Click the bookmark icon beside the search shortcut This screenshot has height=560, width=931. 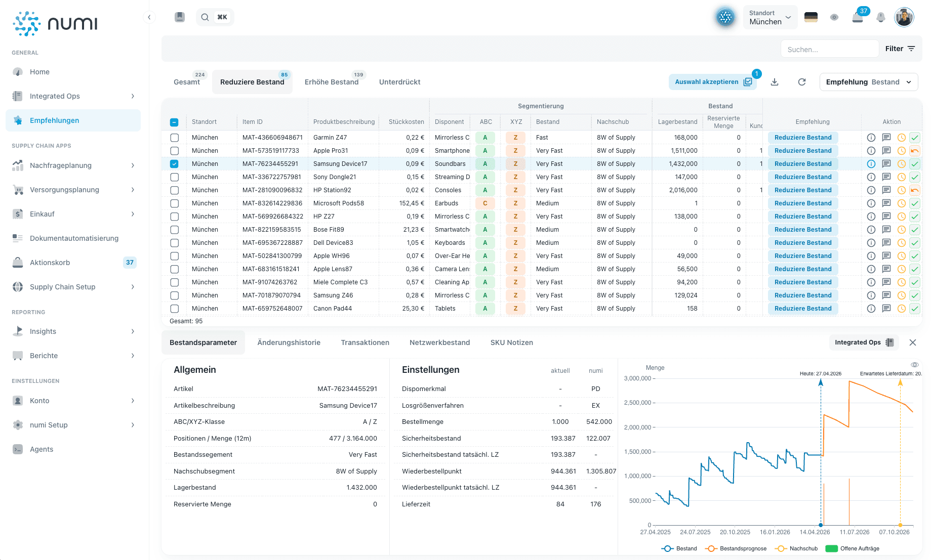point(180,17)
